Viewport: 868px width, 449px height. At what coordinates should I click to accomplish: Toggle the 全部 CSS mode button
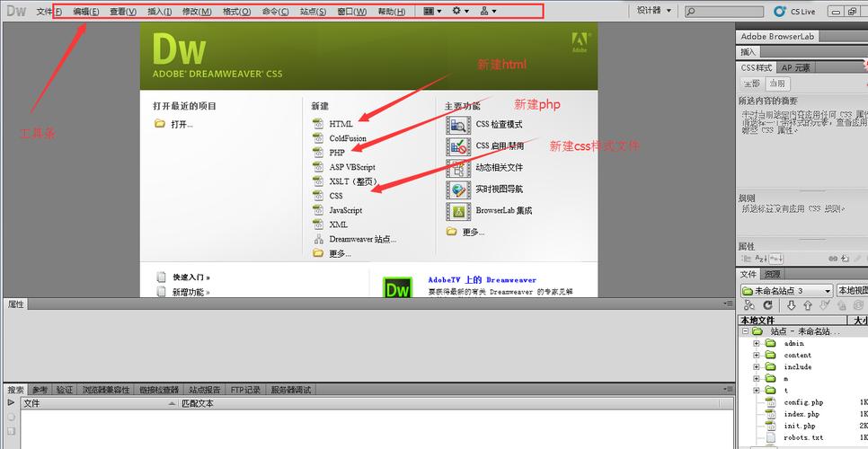point(752,84)
